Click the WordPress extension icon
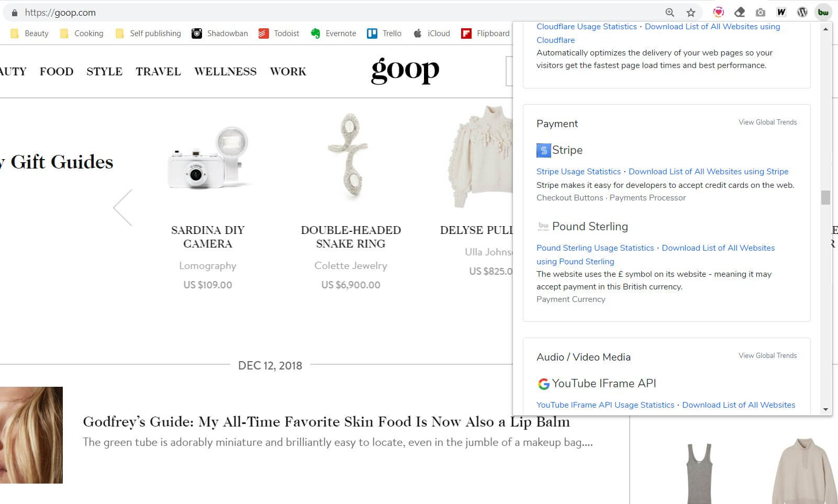838x504 pixels. coord(802,13)
